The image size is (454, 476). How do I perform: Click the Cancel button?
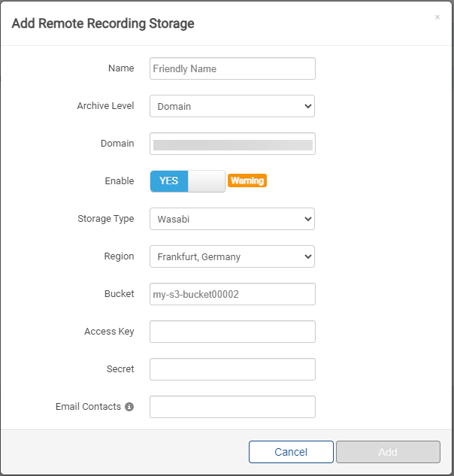(x=291, y=452)
